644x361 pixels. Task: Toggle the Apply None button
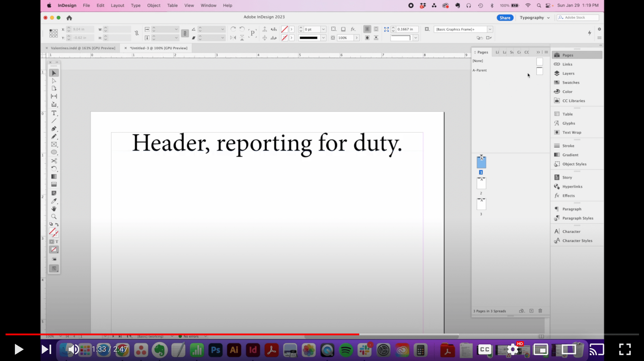click(x=54, y=249)
